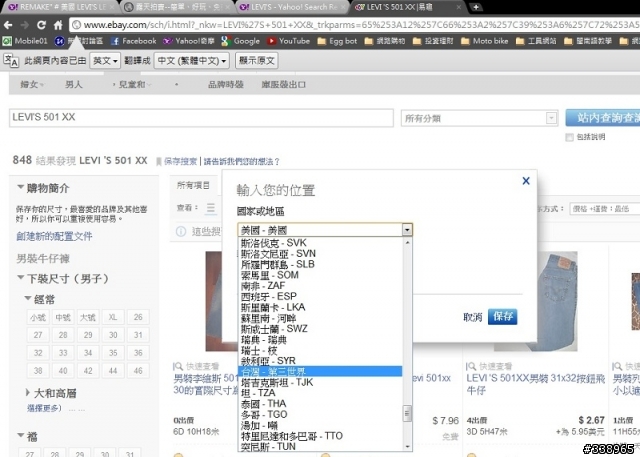
Task: Click the browser forward arrow
Action: point(24,25)
